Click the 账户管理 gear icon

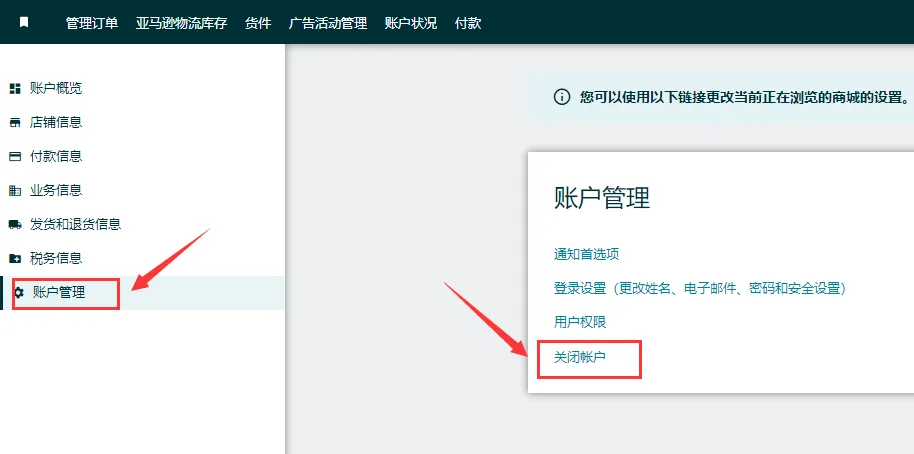click(x=19, y=292)
